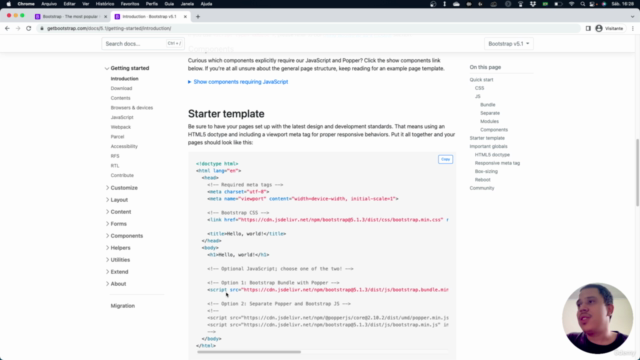This screenshot has height=360, width=640.
Task: Open the Visitante profile button
Action: coord(609,28)
